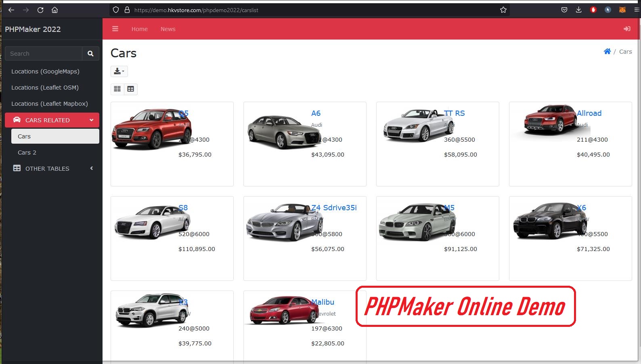Bookmark this page with the star icon

pyautogui.click(x=503, y=10)
